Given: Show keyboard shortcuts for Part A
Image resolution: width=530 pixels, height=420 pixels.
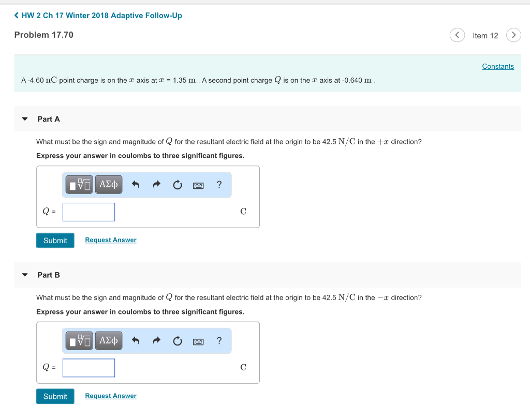Looking at the screenshot, I should point(198,185).
